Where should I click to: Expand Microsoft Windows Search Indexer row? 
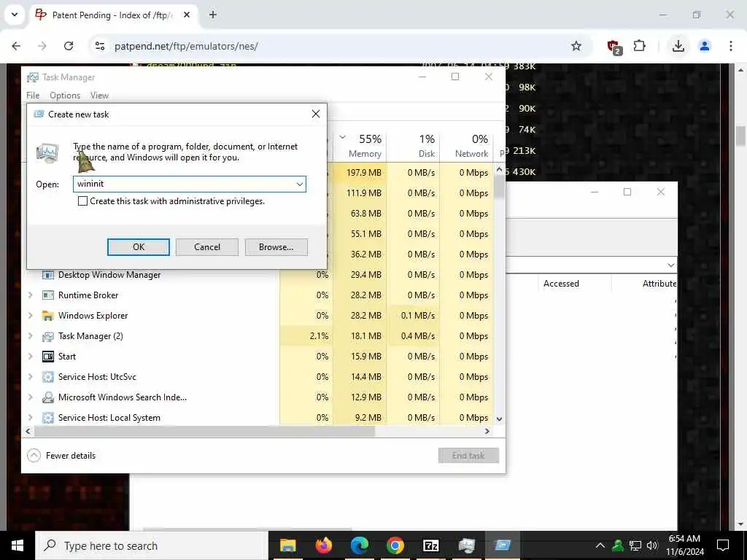31,397
